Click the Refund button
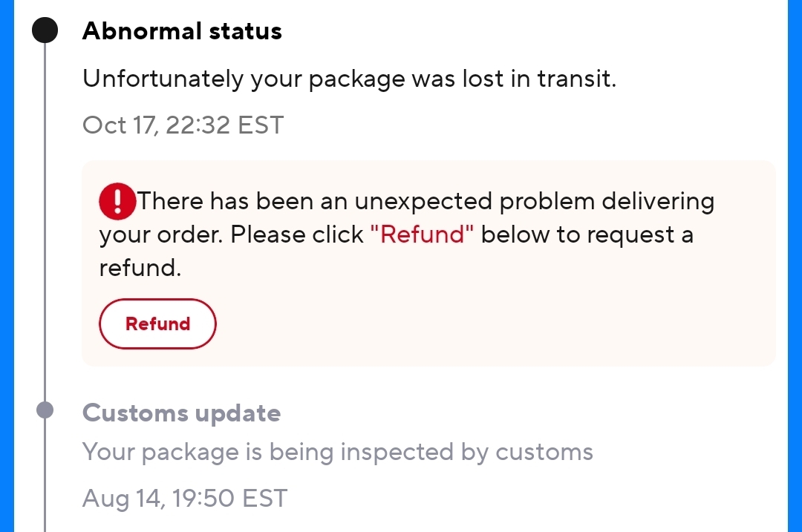Image resolution: width=802 pixels, height=532 pixels. click(x=157, y=324)
